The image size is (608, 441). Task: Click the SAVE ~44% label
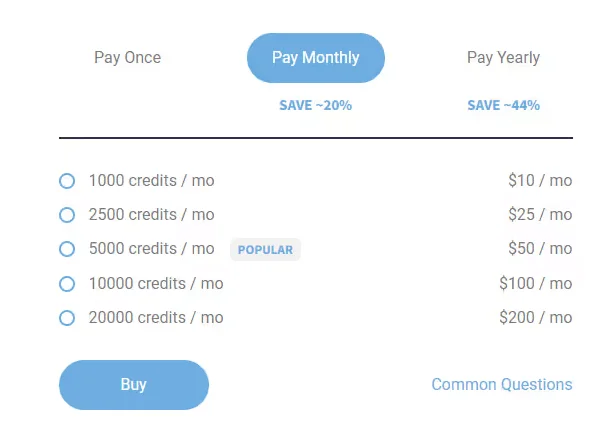pos(503,105)
